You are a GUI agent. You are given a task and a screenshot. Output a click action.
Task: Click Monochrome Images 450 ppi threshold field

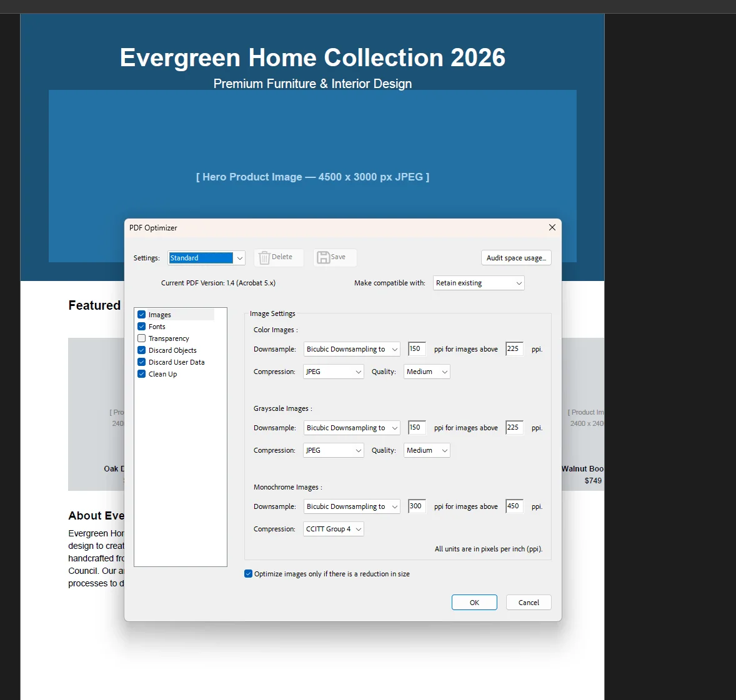coord(514,506)
